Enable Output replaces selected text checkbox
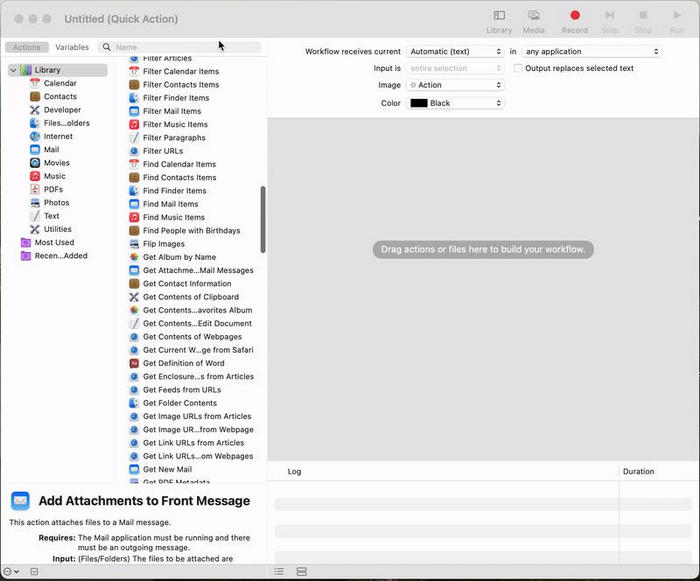This screenshot has width=700, height=581. tap(518, 68)
